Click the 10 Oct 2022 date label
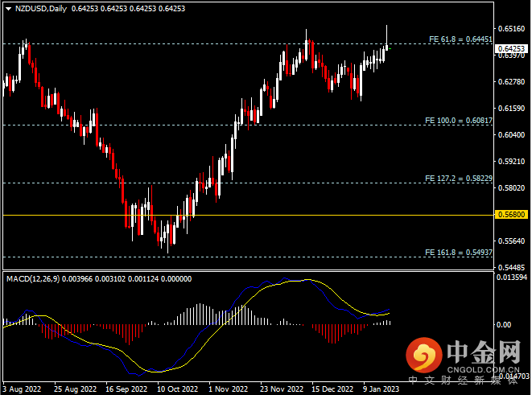 pos(175,388)
